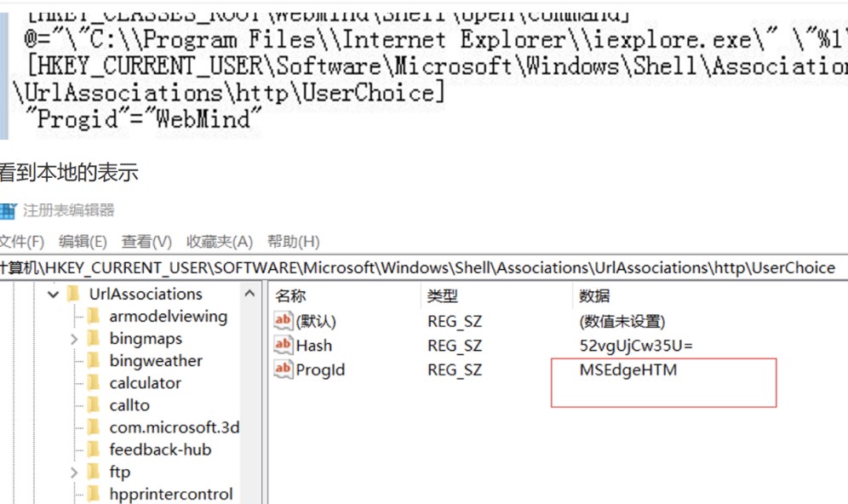848x504 pixels.
Task: Select the (默认) value name
Action: [316, 321]
